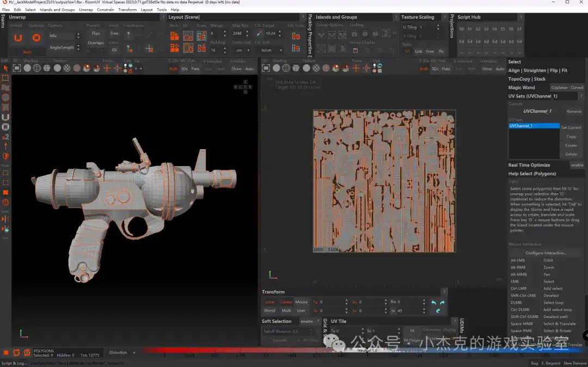Click the rotate-left arrow in Transform panel
This screenshot has height=367, width=588.
tap(434, 302)
